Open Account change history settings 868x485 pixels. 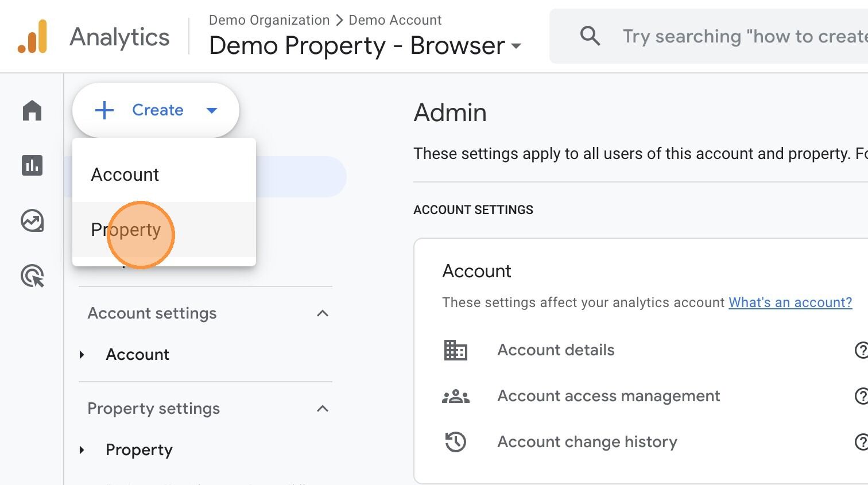(x=587, y=442)
